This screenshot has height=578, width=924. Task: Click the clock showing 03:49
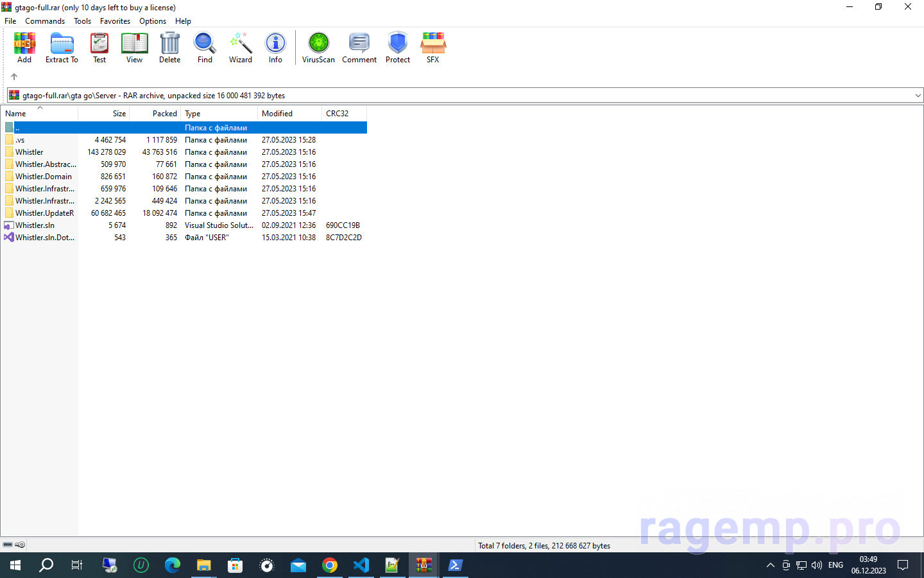[868, 559]
